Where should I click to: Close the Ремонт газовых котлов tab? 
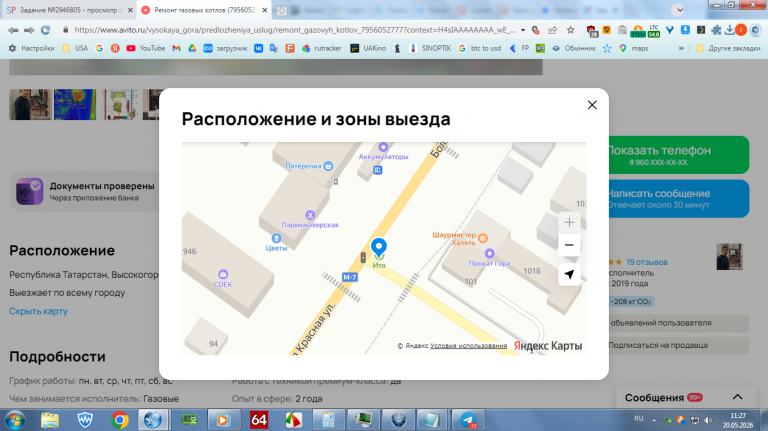[264, 10]
